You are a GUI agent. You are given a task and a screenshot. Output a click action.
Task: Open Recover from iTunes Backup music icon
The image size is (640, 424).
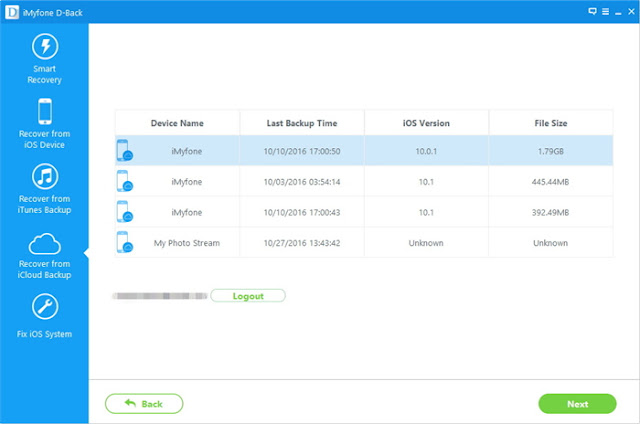(x=45, y=176)
